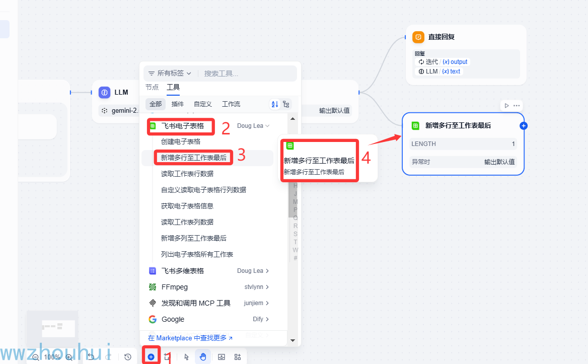Click the Google G logo icon
The height and width of the screenshot is (364, 588).
coord(153,319)
